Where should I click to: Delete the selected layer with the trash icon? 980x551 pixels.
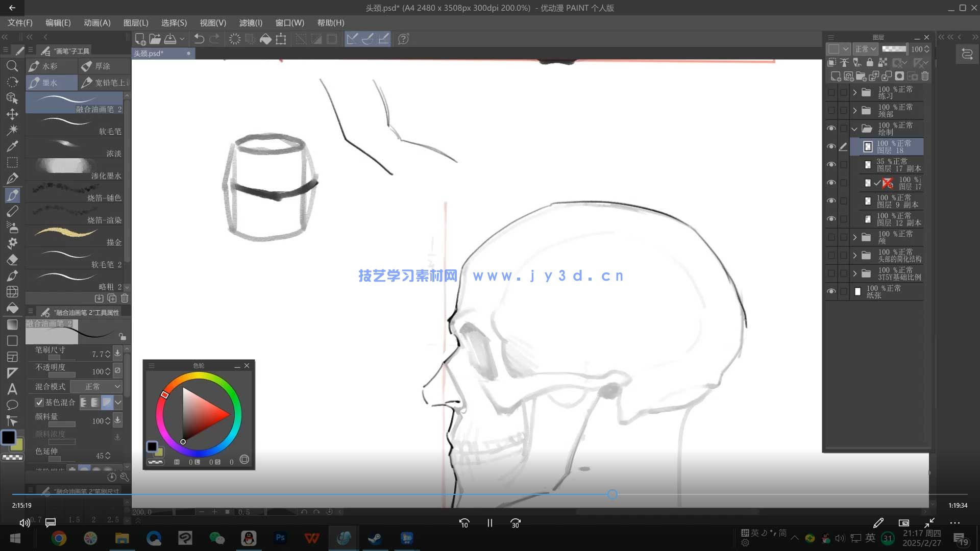pyautogui.click(x=925, y=76)
